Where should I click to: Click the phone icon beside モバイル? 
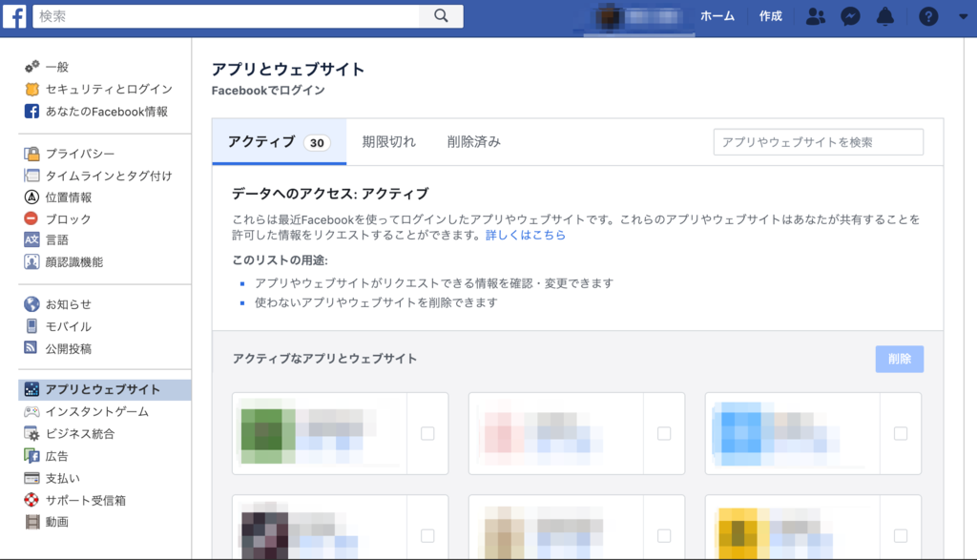point(31,325)
